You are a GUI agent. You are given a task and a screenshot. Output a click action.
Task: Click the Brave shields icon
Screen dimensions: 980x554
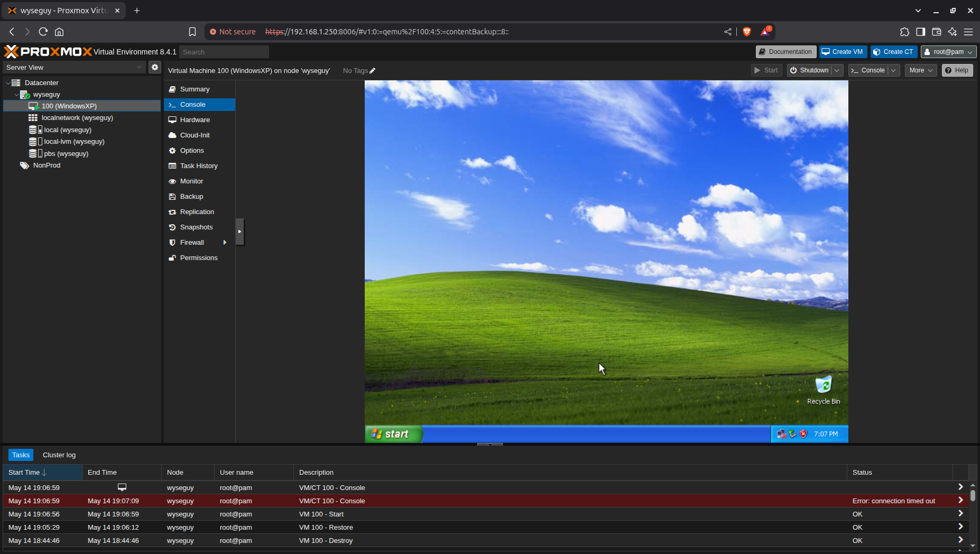(746, 32)
